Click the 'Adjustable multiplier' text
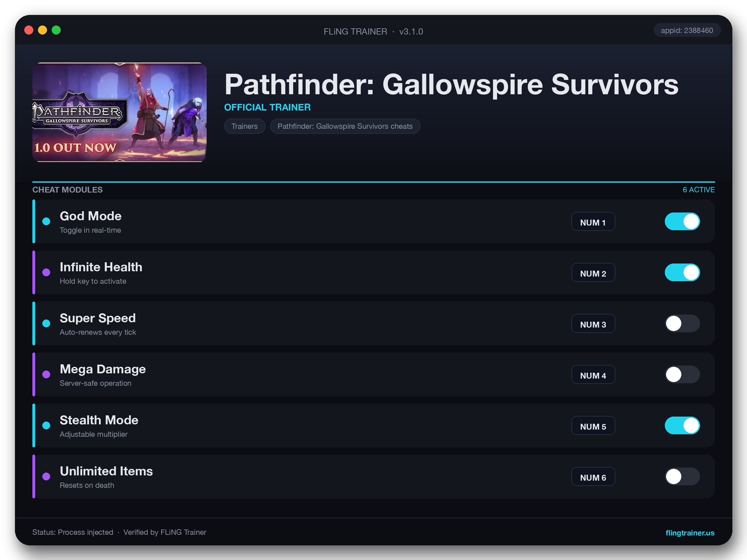The image size is (747, 560). click(94, 434)
